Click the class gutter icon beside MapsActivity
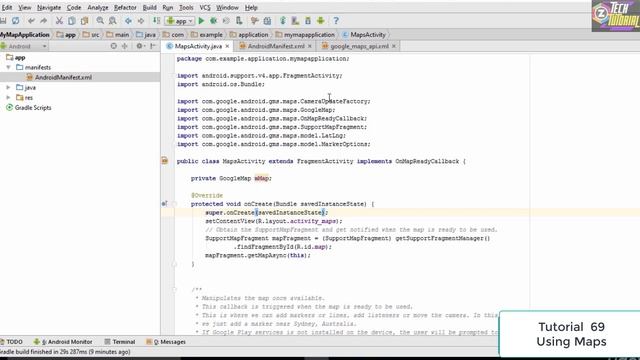The image size is (640, 360). pyautogui.click(x=164, y=161)
